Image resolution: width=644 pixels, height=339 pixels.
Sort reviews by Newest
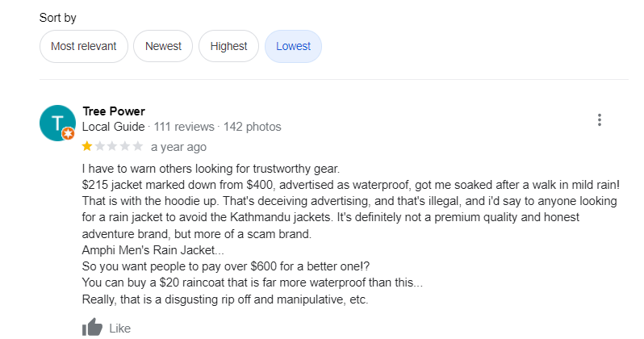click(x=163, y=46)
